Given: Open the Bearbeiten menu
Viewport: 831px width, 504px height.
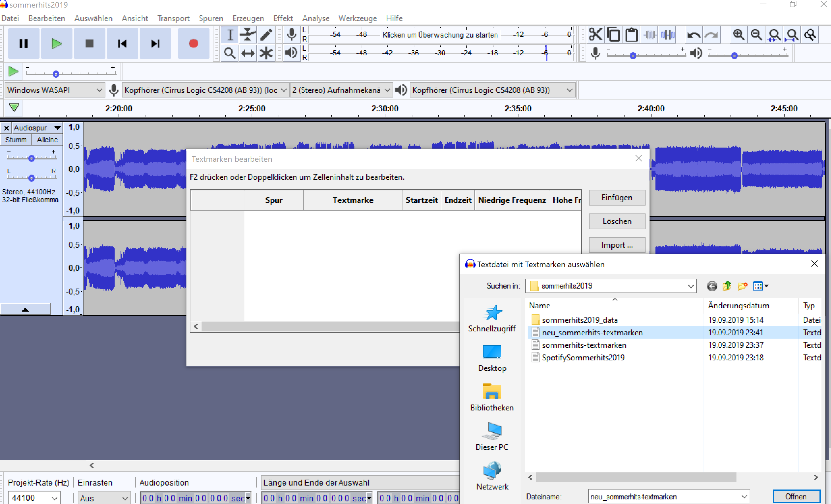Looking at the screenshot, I should (x=46, y=18).
